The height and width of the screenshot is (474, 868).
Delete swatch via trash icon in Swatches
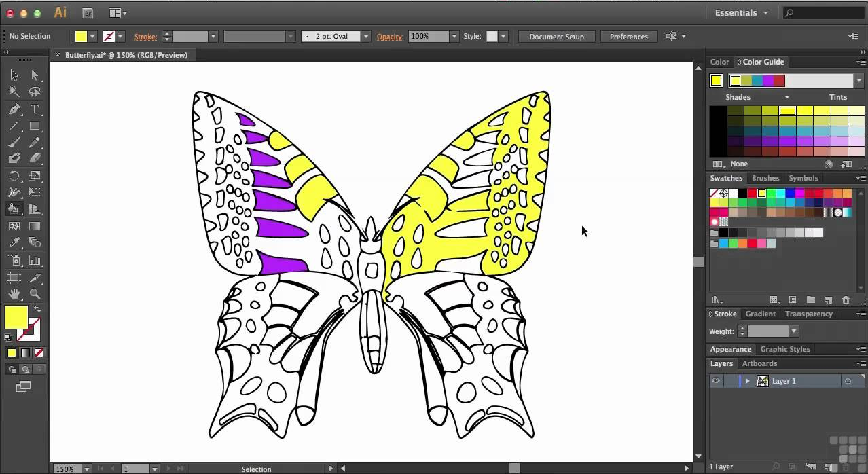(846, 299)
